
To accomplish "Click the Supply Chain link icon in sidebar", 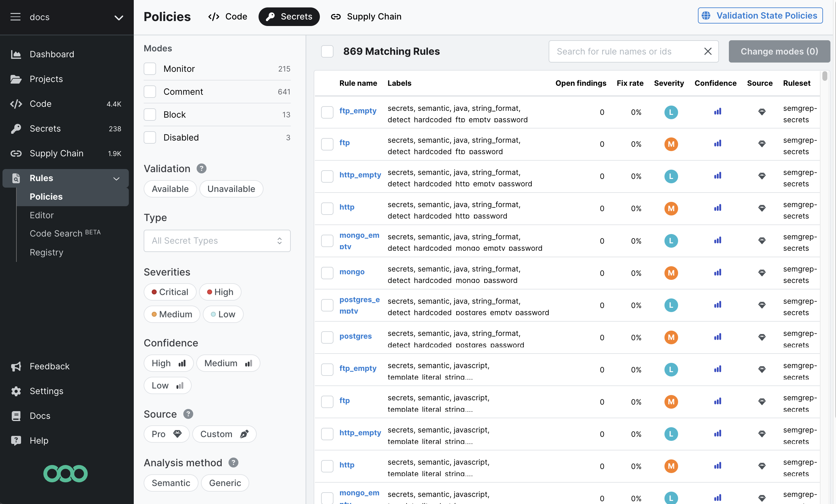I will 16,153.
